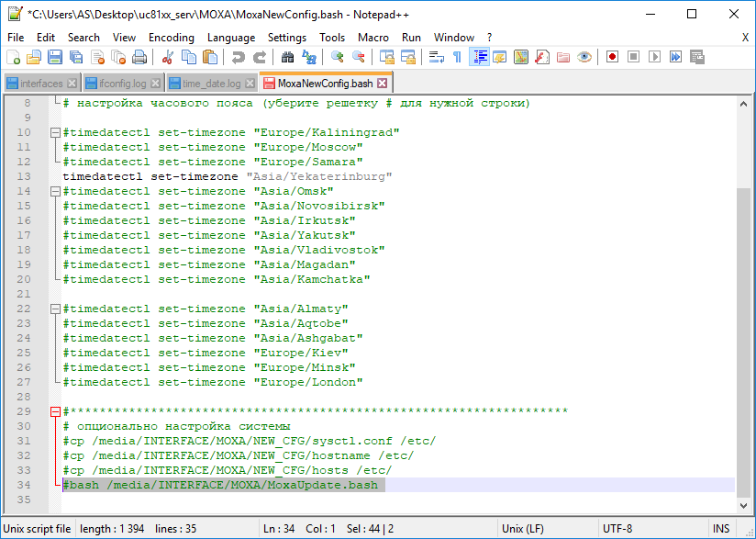
Task: Collapse the fold marker at line 14
Action: (55, 191)
